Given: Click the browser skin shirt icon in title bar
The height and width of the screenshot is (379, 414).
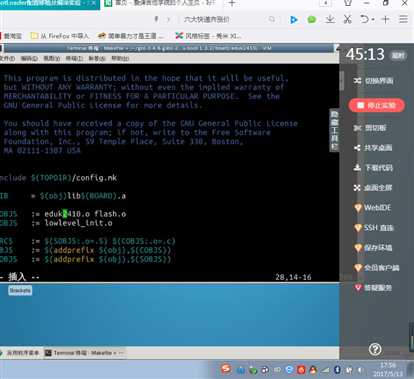Looking at the screenshot, I should click(x=348, y=3).
